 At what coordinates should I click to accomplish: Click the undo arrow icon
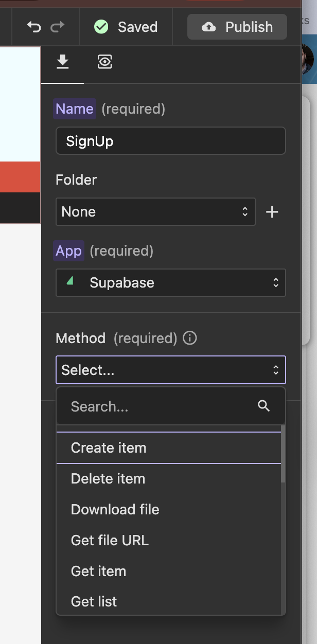(34, 27)
